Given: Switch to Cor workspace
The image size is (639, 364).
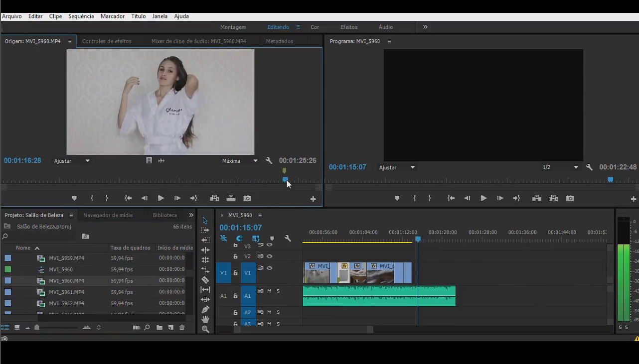Looking at the screenshot, I should tap(315, 27).
